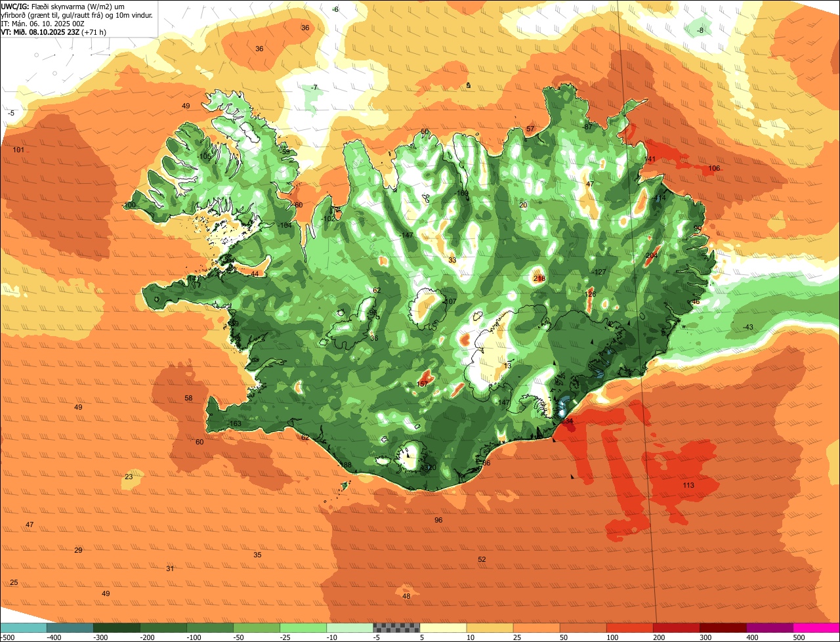Image resolution: width=840 pixels, height=642 pixels.
Task: Click the 101 map value west of Westfjords
Action: (18, 150)
